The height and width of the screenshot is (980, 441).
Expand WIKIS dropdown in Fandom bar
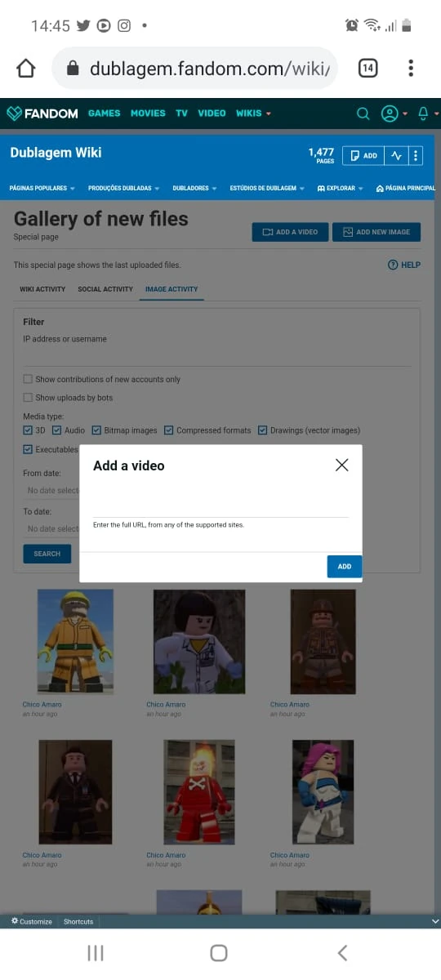click(x=254, y=114)
